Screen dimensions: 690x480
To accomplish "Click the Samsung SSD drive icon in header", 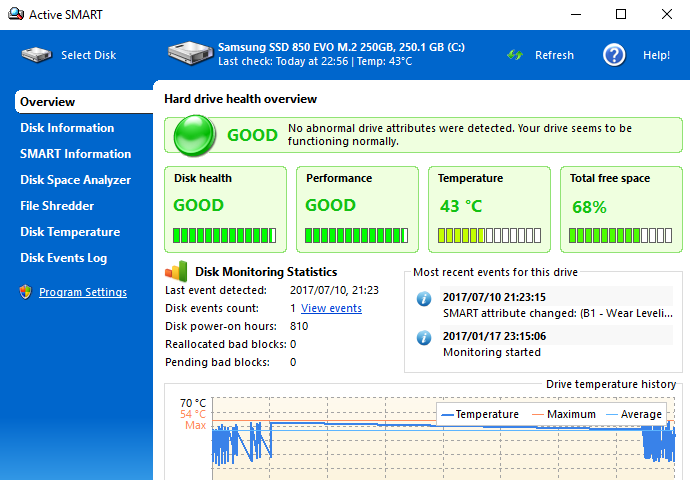I will click(190, 53).
